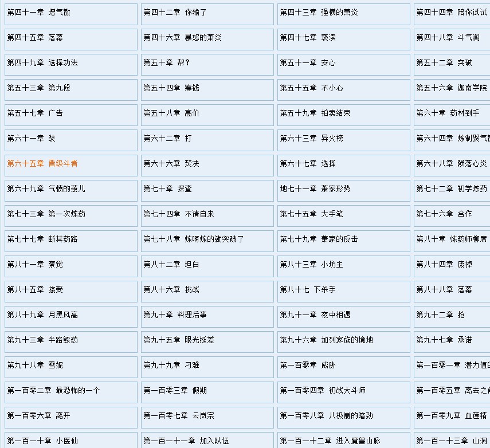Open chapter 第八十四章 废掉
Viewport: 490px width, 448px height.
click(444, 265)
